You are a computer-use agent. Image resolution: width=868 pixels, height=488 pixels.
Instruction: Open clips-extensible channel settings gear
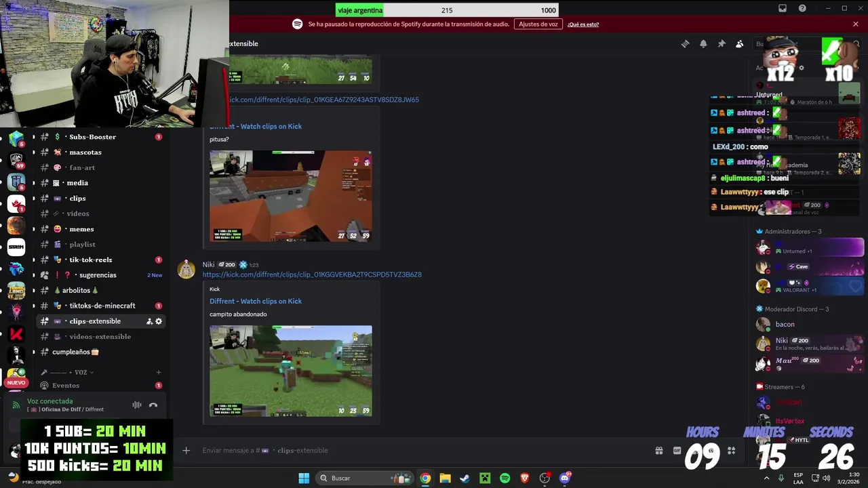click(159, 321)
